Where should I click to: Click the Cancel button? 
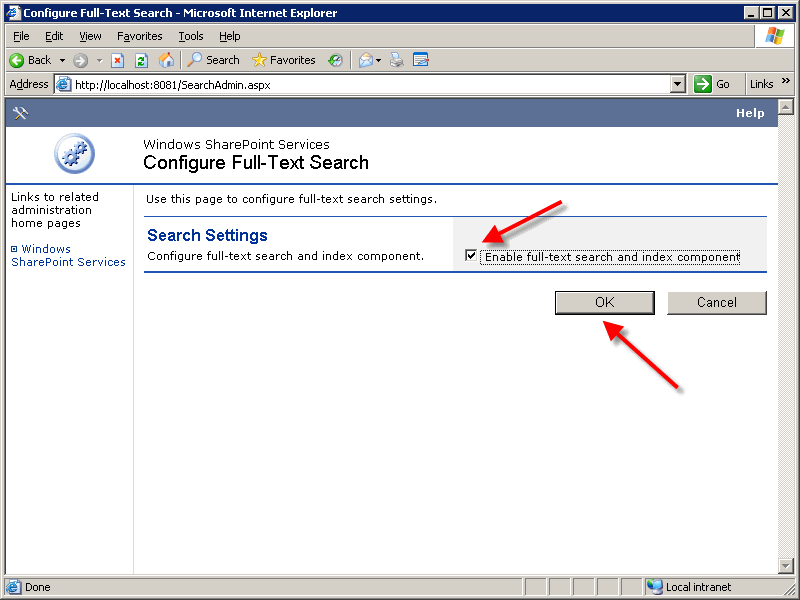pyautogui.click(x=717, y=303)
